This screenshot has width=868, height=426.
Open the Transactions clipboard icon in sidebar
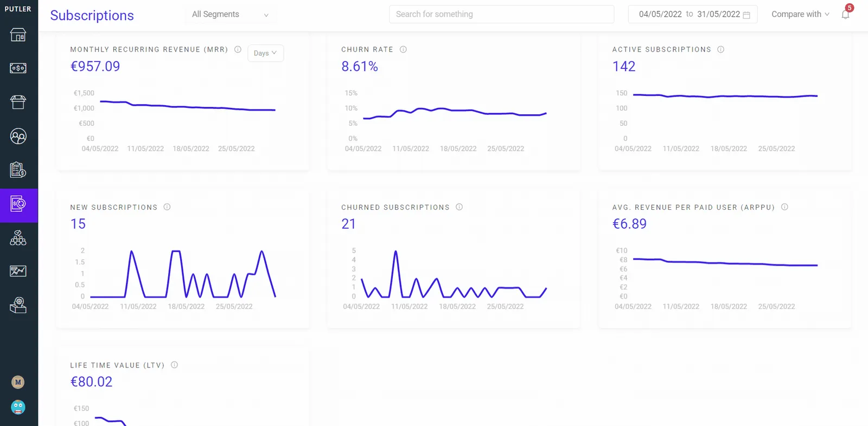click(x=18, y=170)
